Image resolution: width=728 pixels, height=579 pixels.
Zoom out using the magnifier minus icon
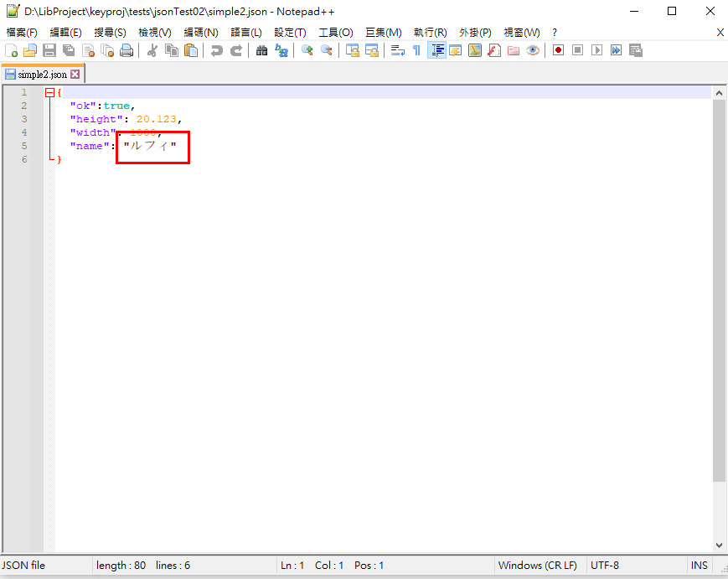tap(327, 50)
